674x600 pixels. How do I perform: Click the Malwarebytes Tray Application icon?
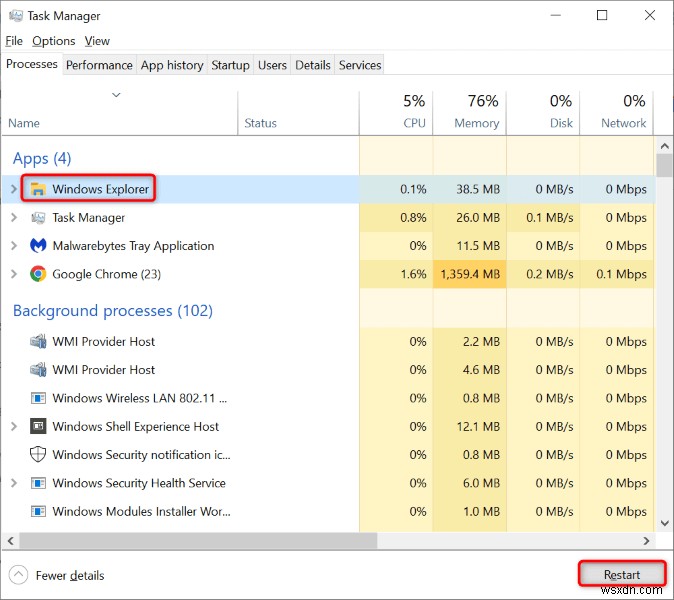click(x=38, y=246)
